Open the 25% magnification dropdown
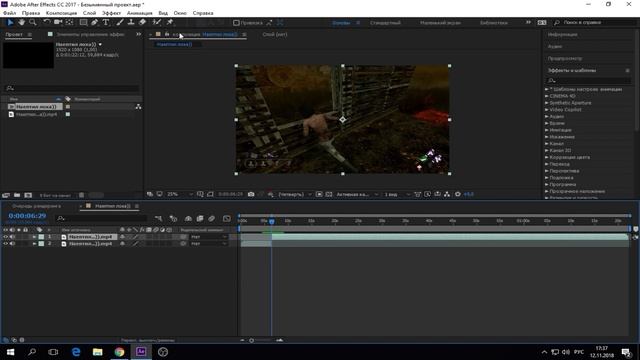The height and width of the screenshot is (360, 640). [x=179, y=194]
